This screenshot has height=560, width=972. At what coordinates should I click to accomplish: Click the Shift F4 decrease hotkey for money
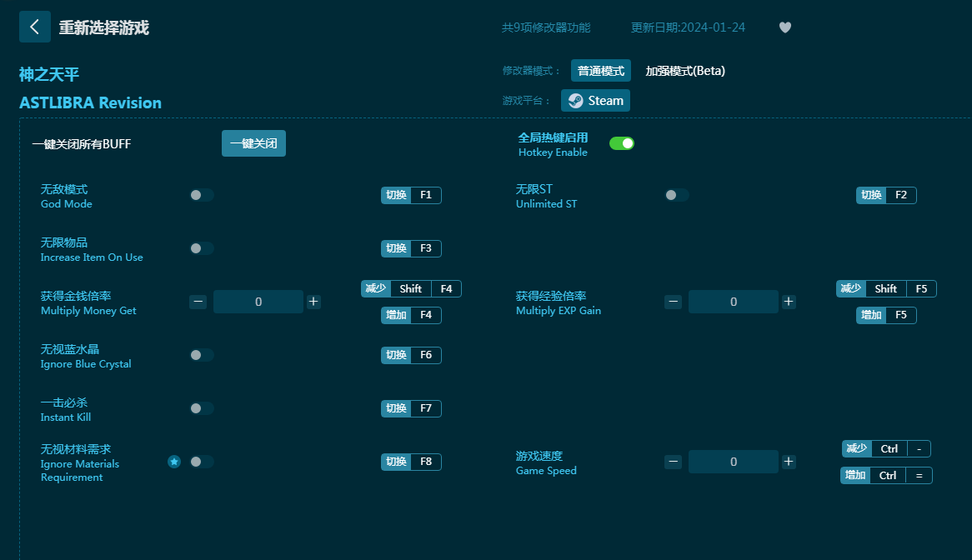click(x=411, y=288)
